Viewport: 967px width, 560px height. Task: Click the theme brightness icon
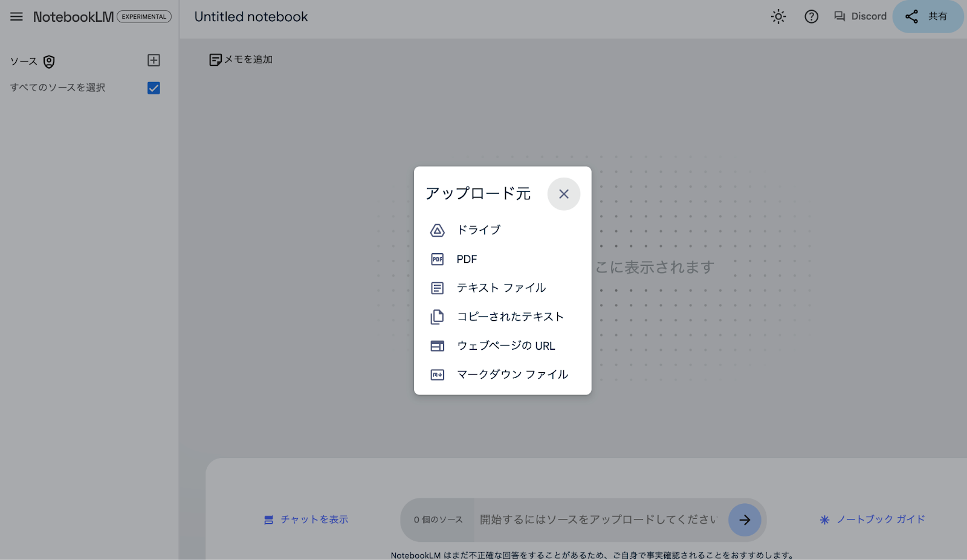778,16
